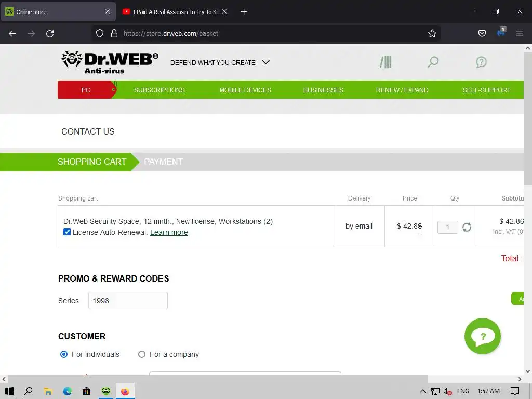Open the green live chat bubble
The image size is (532, 399).
(483, 336)
